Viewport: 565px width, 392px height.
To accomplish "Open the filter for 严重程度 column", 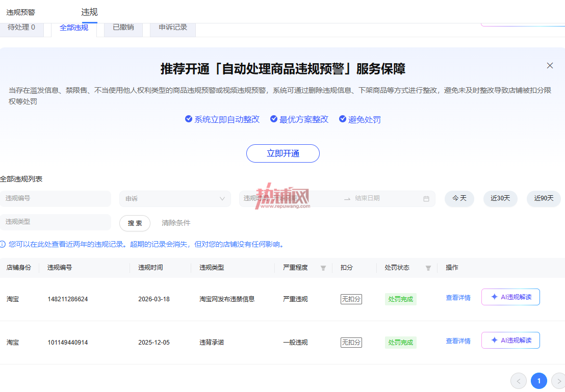I will [323, 268].
